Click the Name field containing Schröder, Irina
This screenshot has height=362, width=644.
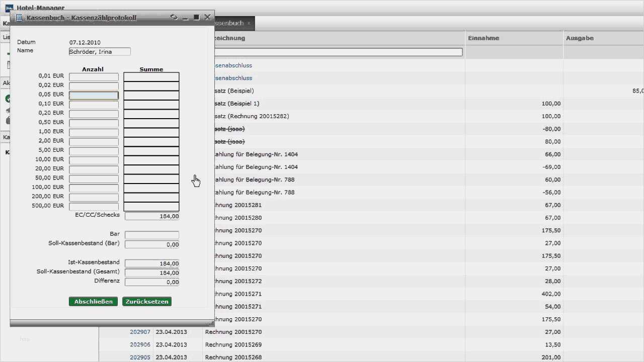coord(100,51)
